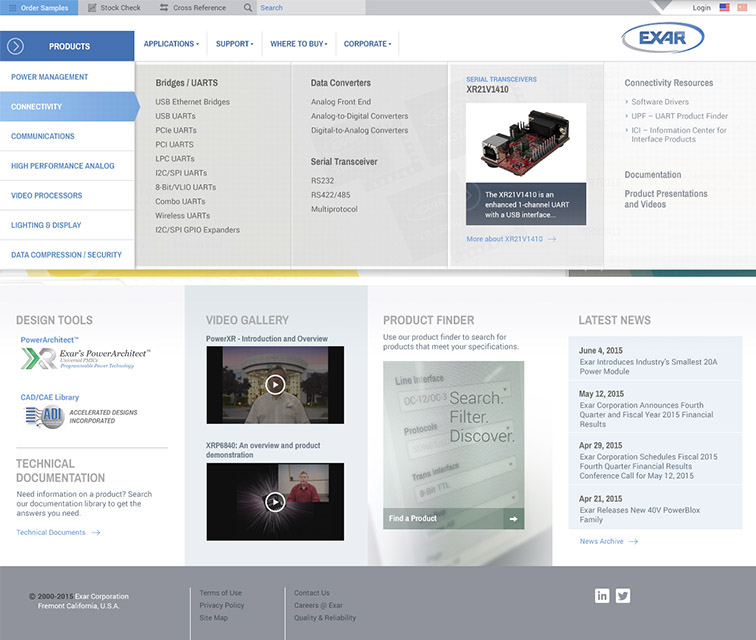Open the Twitter icon link
The height and width of the screenshot is (640, 756).
[x=623, y=596]
